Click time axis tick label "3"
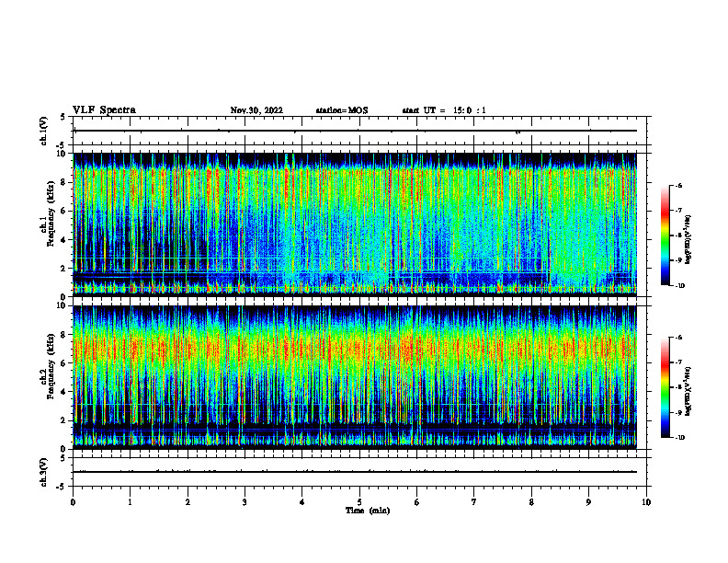This screenshot has height=563, width=728. [x=245, y=502]
